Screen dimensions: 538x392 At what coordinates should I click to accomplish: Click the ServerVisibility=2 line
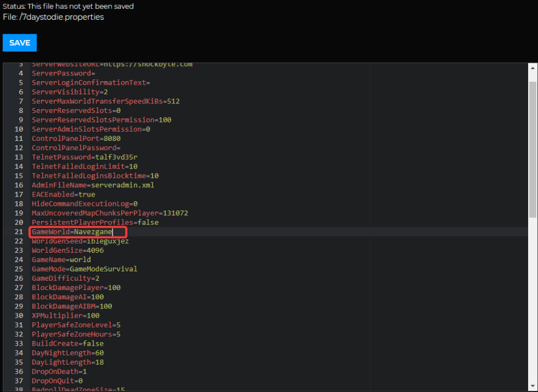point(70,92)
